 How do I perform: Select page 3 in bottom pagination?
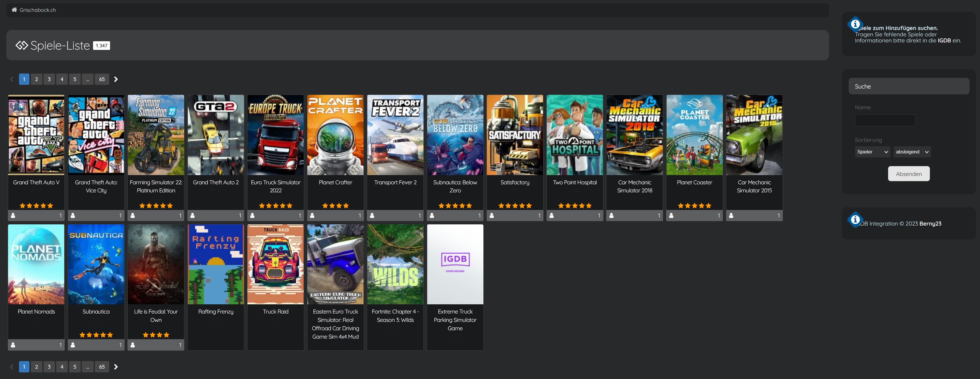[x=49, y=367]
